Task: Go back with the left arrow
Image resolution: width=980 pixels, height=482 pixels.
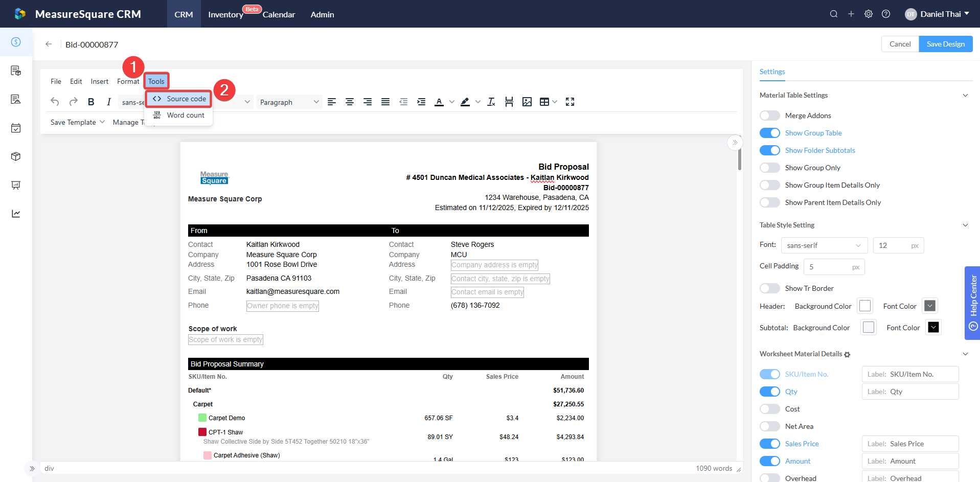Action: coord(49,44)
